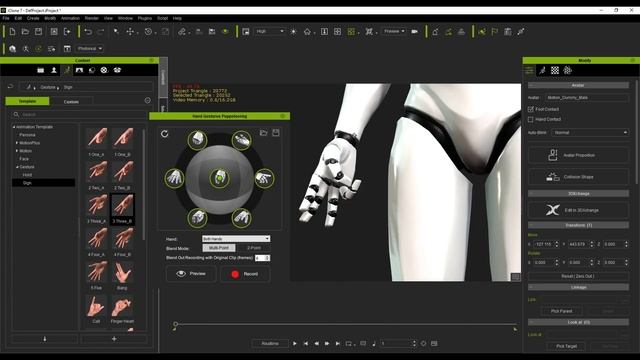Open project with the folder icon

coord(25,32)
